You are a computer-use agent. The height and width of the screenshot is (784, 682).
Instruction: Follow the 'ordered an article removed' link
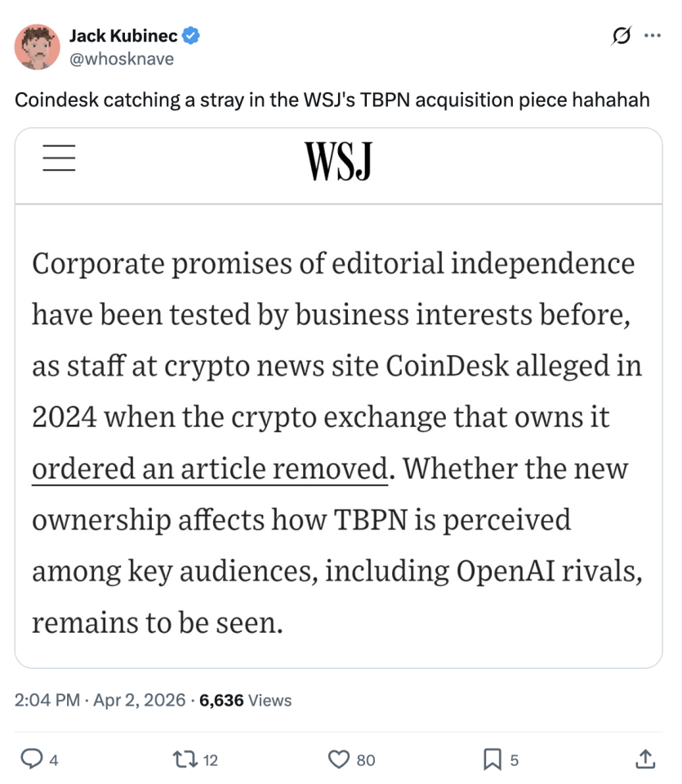point(209,469)
